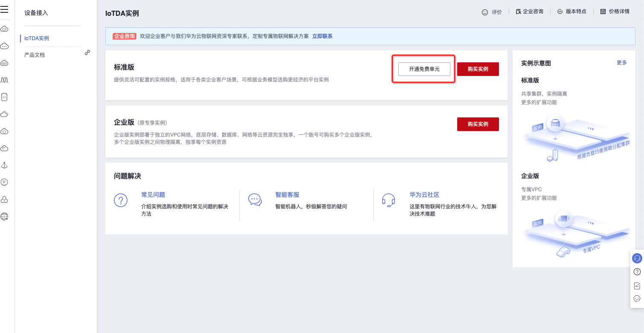This screenshot has height=333, width=644.
Task: Click the 开通免费单元 button
Action: [424, 69]
